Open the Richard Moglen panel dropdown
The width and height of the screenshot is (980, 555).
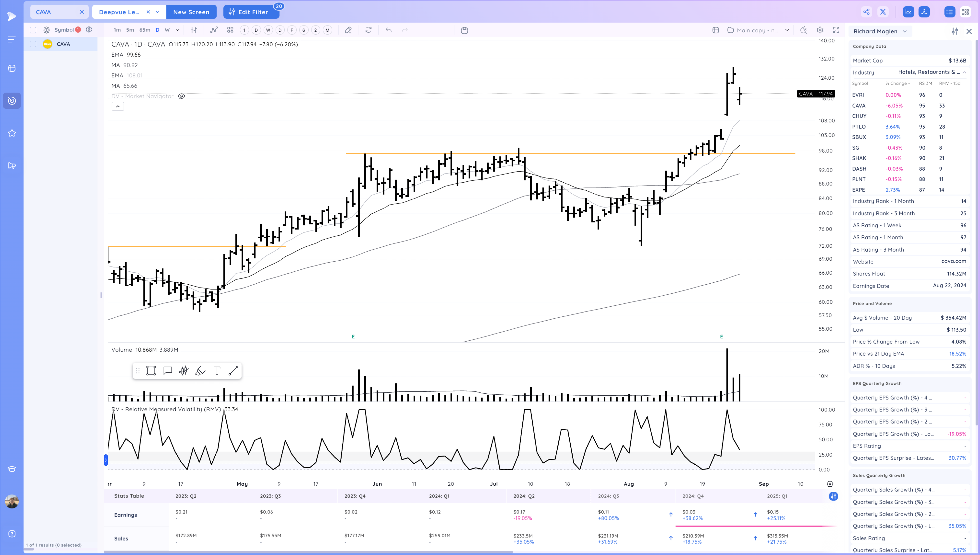click(x=905, y=32)
